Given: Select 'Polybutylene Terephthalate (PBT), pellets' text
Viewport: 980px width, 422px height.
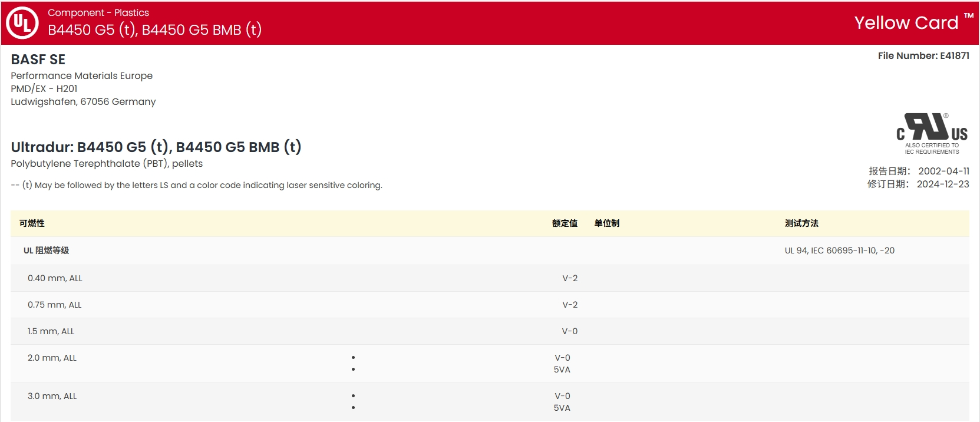Looking at the screenshot, I should pyautogui.click(x=107, y=163).
